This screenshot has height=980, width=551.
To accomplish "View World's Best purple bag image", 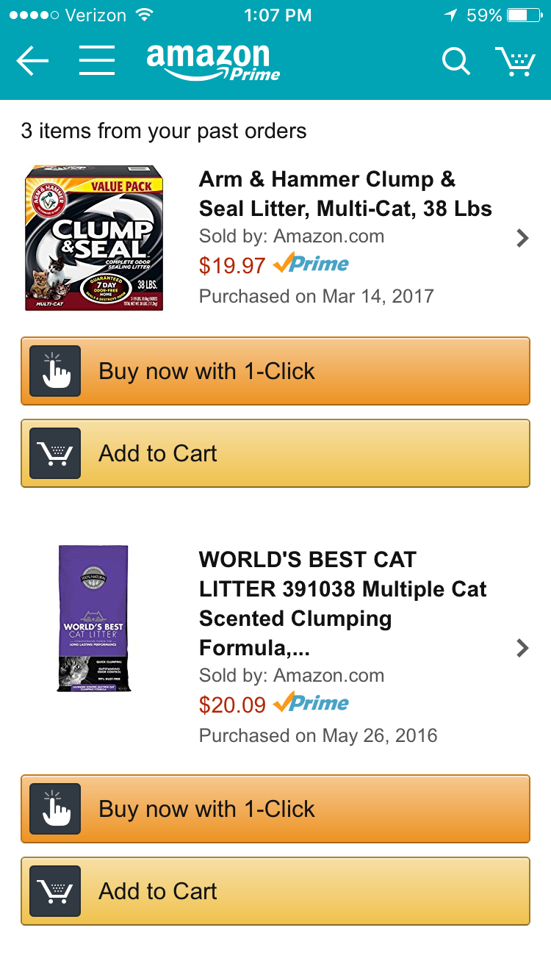I will [x=93, y=618].
